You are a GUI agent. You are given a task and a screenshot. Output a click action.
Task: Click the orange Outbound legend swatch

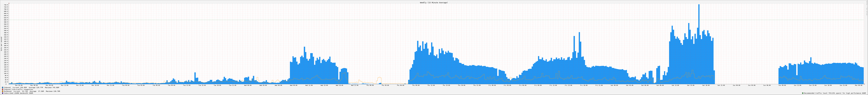[x=3, y=91]
